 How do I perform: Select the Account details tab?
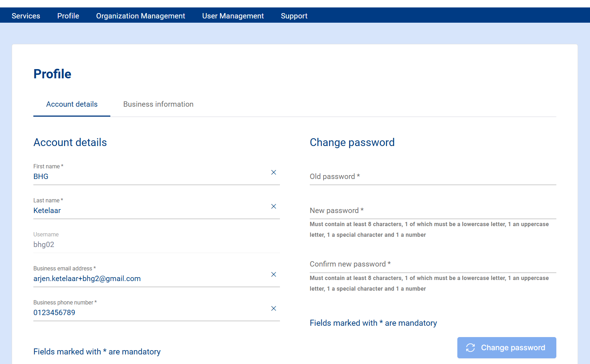72,104
